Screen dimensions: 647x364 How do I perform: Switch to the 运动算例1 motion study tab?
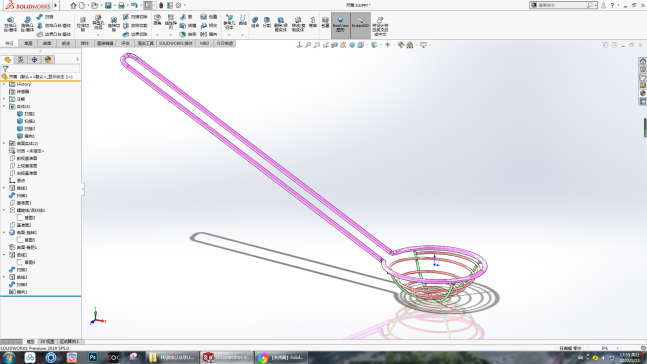point(69,342)
